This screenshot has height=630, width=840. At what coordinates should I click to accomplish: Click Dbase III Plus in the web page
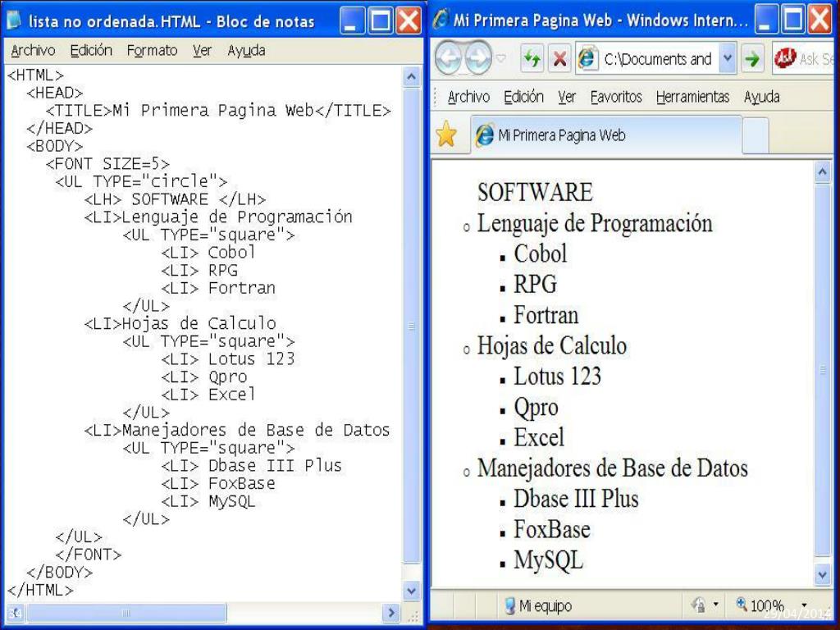coord(577,499)
